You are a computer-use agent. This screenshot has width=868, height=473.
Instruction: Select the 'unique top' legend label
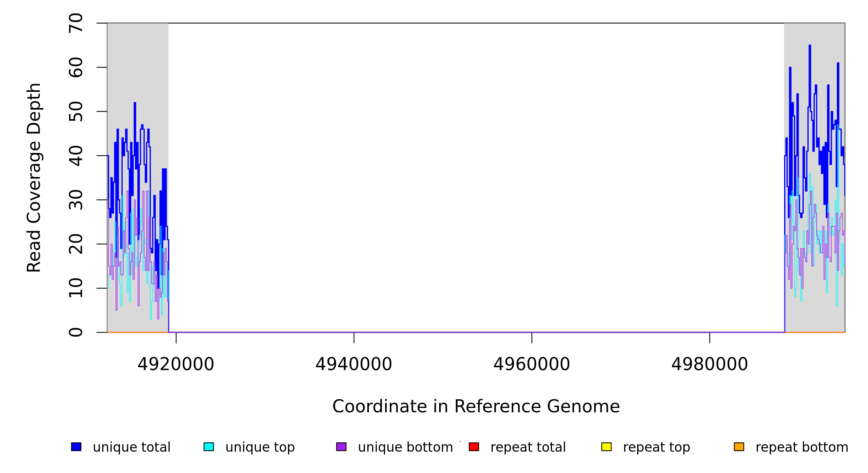(x=260, y=447)
